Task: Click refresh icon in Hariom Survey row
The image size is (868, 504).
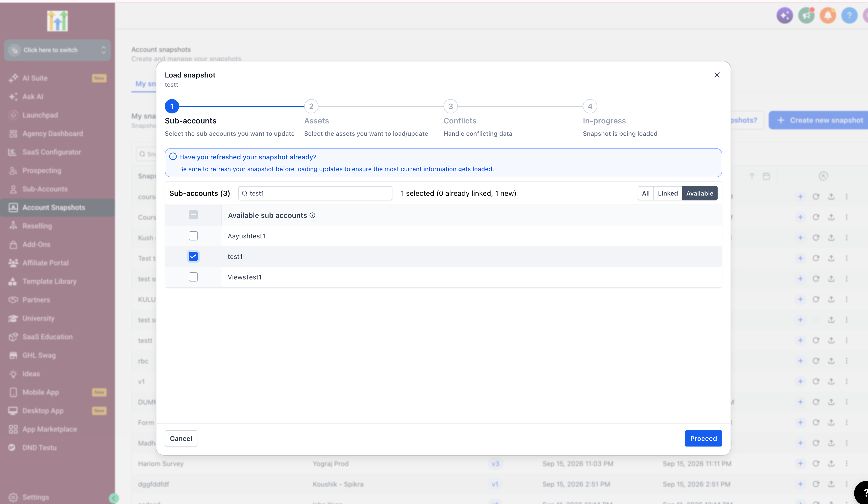Action: (816, 464)
